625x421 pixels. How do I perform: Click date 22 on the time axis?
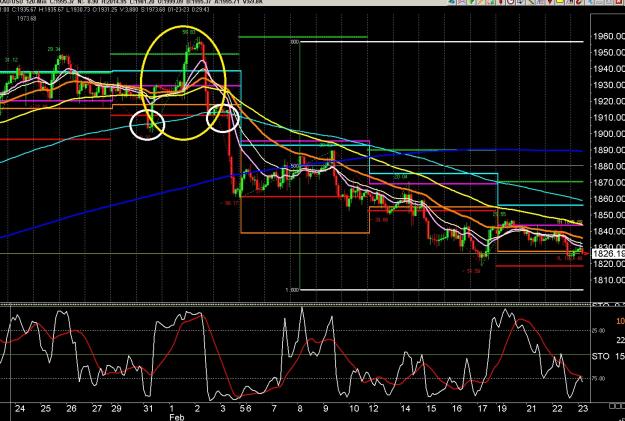pyautogui.click(x=557, y=408)
